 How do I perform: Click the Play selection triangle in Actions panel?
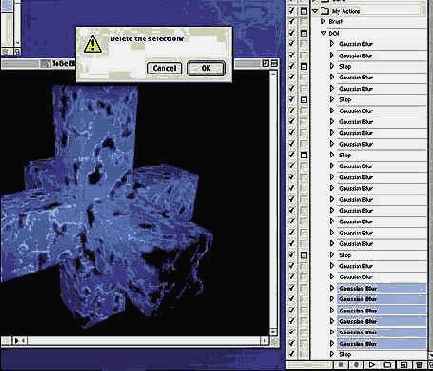(x=372, y=365)
